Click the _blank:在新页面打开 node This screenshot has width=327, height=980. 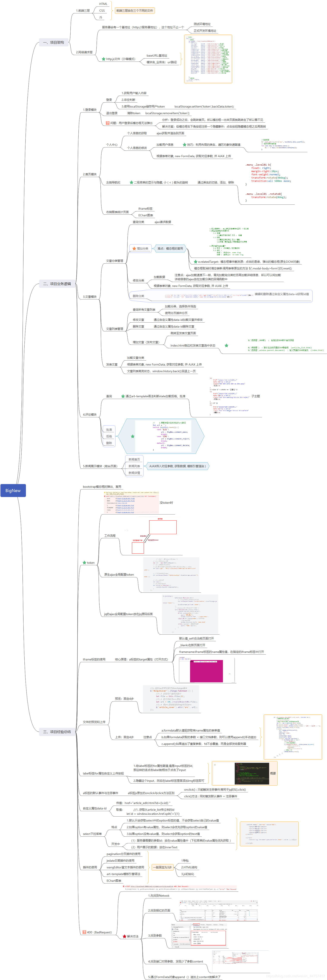(192, 645)
